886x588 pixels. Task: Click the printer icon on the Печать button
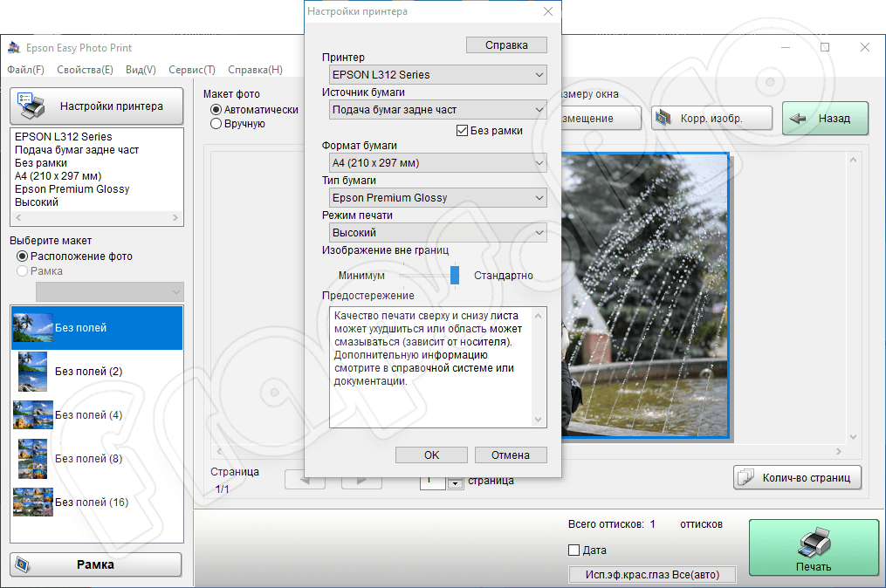point(814,543)
